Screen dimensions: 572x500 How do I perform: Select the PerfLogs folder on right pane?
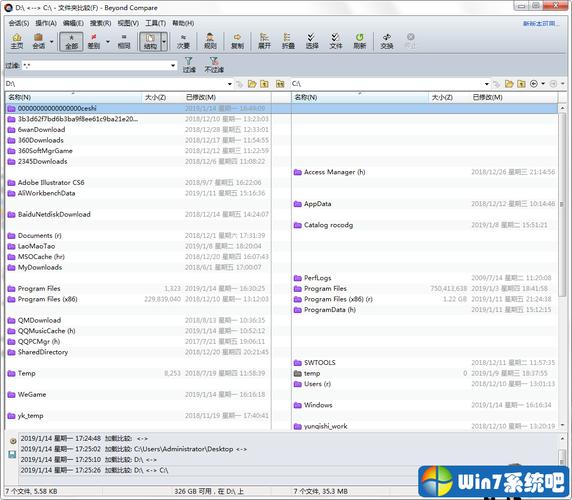(317, 278)
